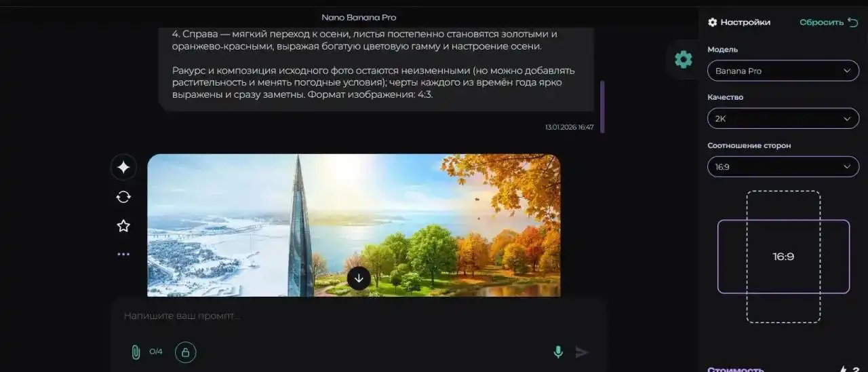Click the gear icon next to Настройки
The height and width of the screenshot is (372, 868).
[712, 22]
